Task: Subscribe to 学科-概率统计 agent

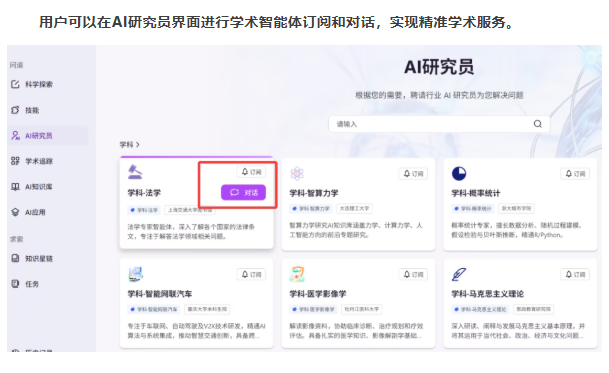Action: pyautogui.click(x=575, y=174)
